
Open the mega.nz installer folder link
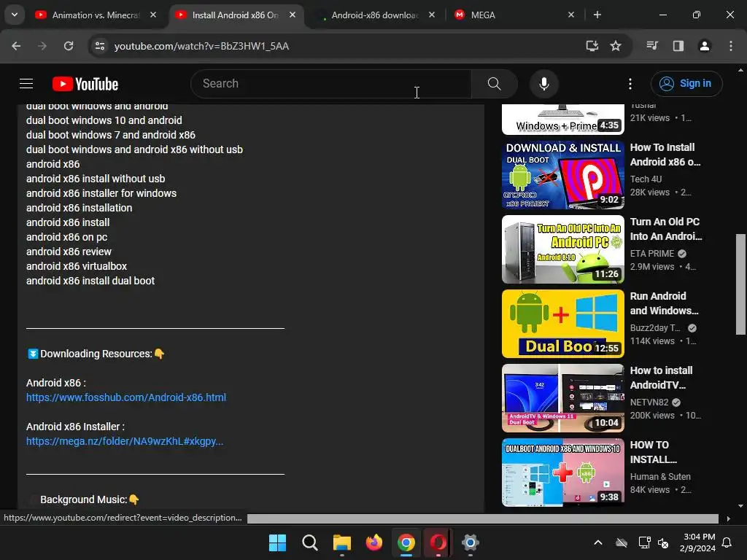click(125, 441)
